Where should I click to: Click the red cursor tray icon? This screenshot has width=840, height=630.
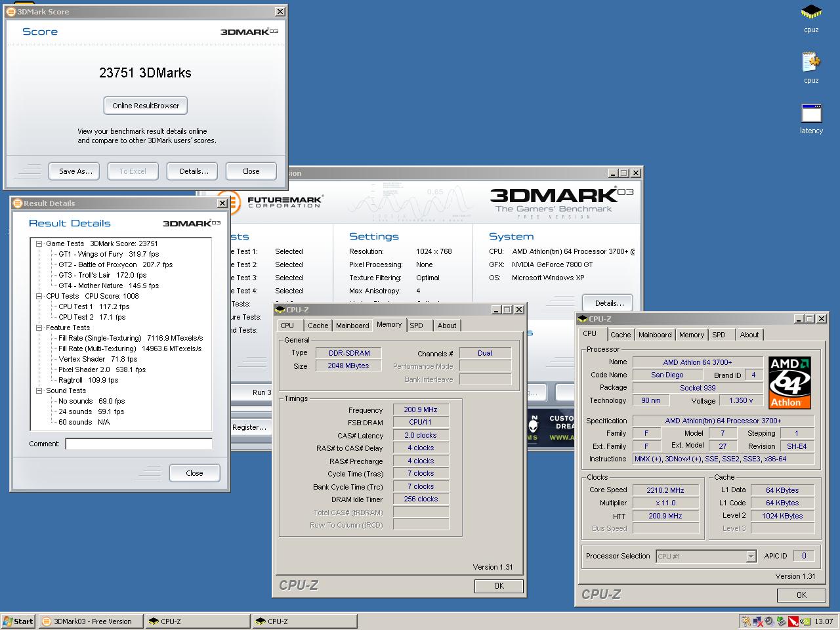pyautogui.click(x=793, y=621)
